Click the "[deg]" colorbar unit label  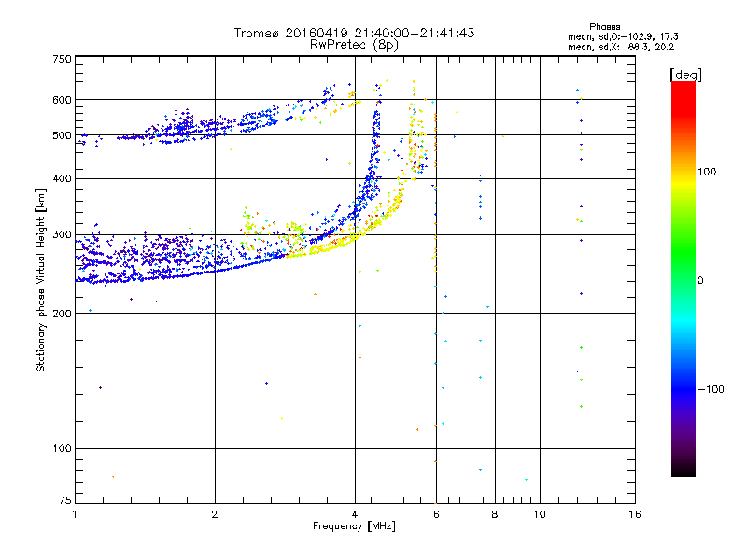pos(685,75)
